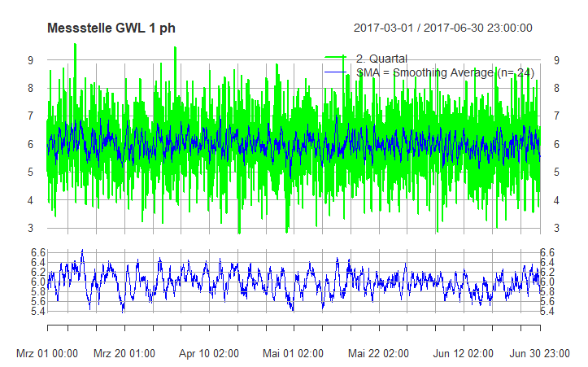Click the right y-axis value 6
Image resolution: width=588 pixels, height=367 pixels.
tap(555, 144)
